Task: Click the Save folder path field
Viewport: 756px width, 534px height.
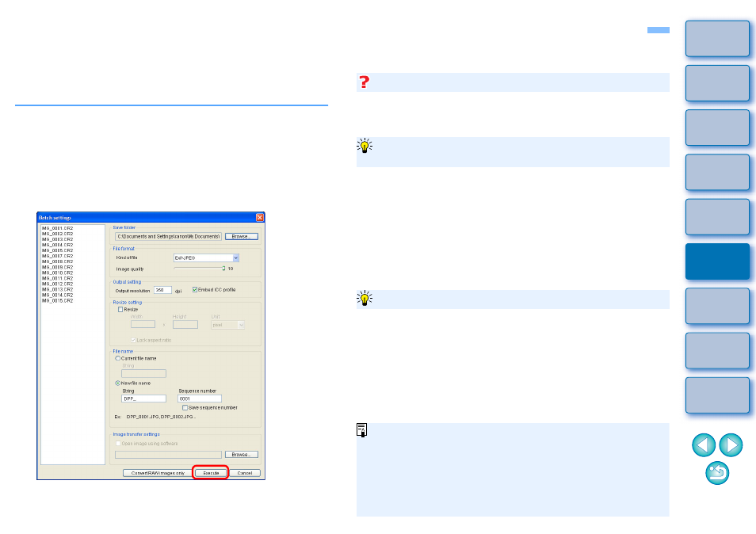Action: pyautogui.click(x=168, y=237)
